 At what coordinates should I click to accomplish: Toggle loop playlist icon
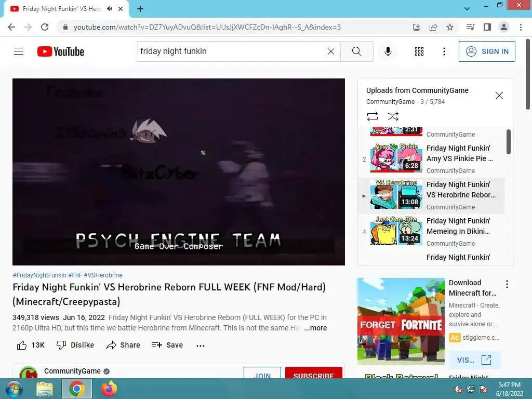(x=372, y=116)
